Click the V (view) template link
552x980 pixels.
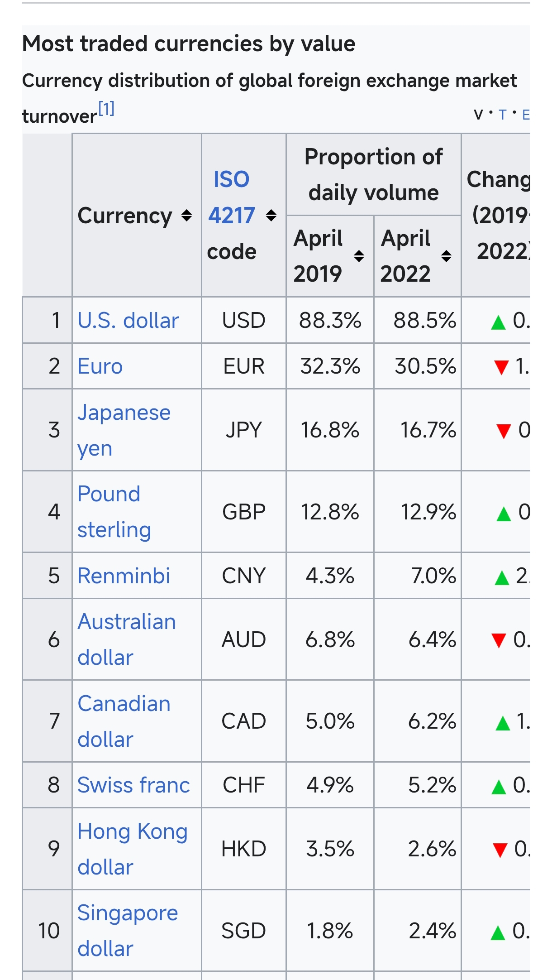[478, 115]
